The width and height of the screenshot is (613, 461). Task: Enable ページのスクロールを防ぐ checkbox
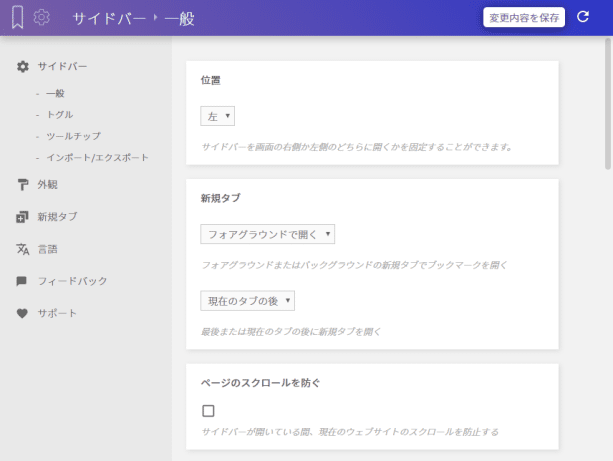[x=208, y=411]
